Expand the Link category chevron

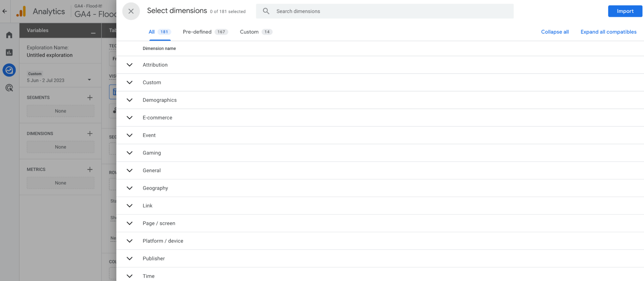click(x=130, y=206)
